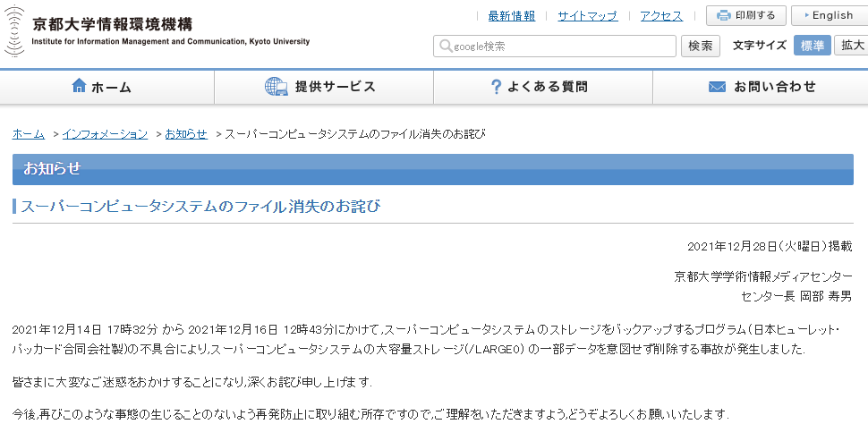Set text size to 標準

[x=813, y=46]
